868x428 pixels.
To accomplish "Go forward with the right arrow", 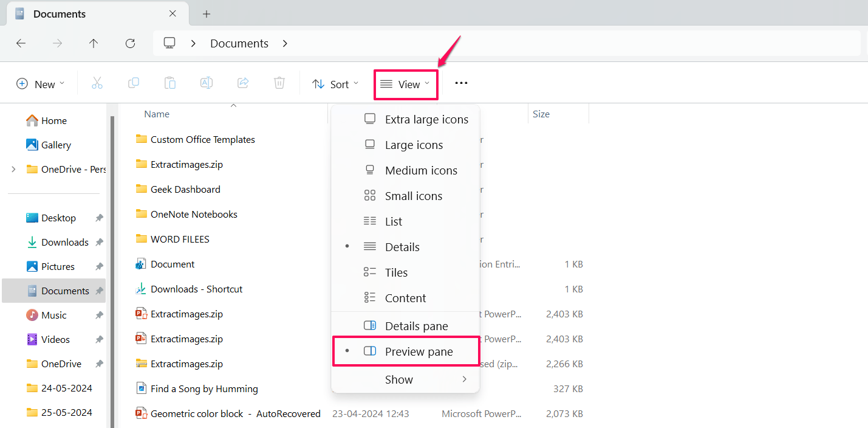I will 57,43.
